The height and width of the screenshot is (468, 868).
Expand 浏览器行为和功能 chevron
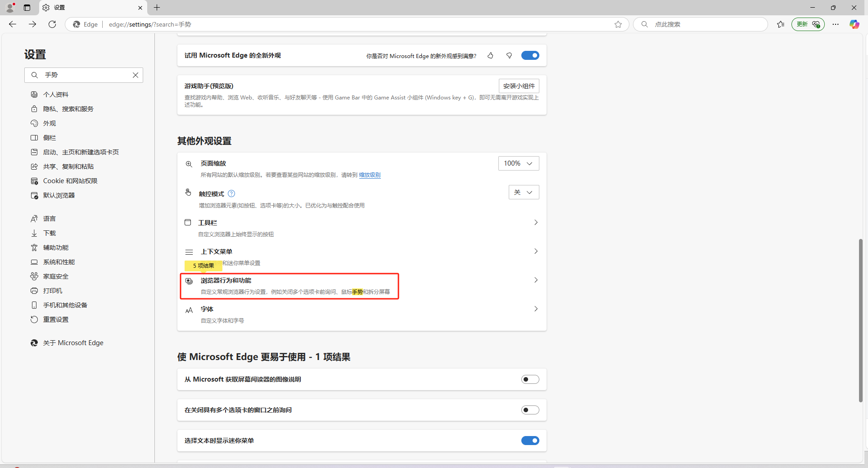(x=536, y=280)
